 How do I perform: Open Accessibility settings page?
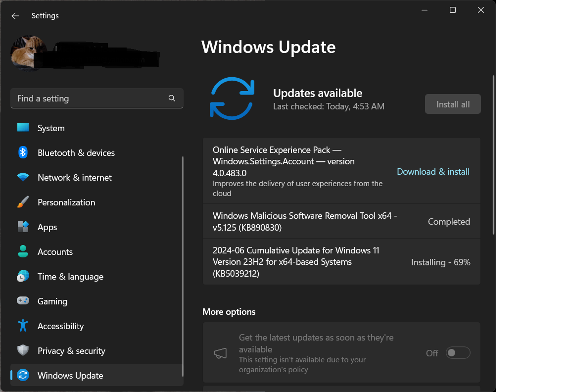click(x=60, y=326)
